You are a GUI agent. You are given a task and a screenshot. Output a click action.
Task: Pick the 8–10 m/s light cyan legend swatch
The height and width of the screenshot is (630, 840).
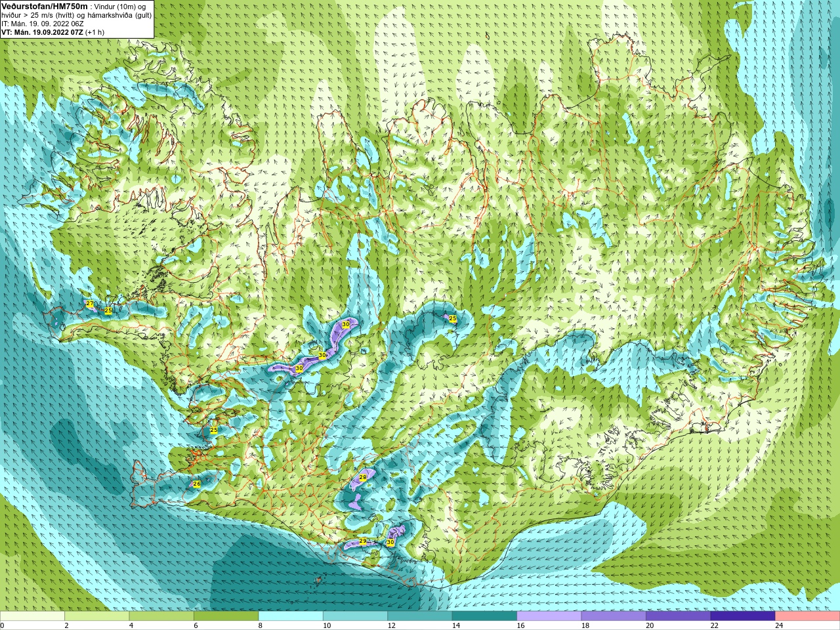pyautogui.click(x=291, y=616)
